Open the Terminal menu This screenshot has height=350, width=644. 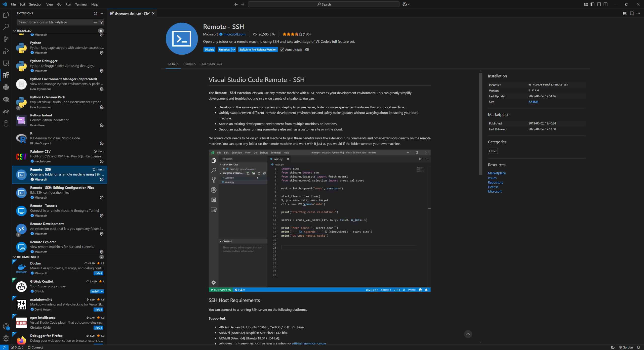(x=81, y=4)
